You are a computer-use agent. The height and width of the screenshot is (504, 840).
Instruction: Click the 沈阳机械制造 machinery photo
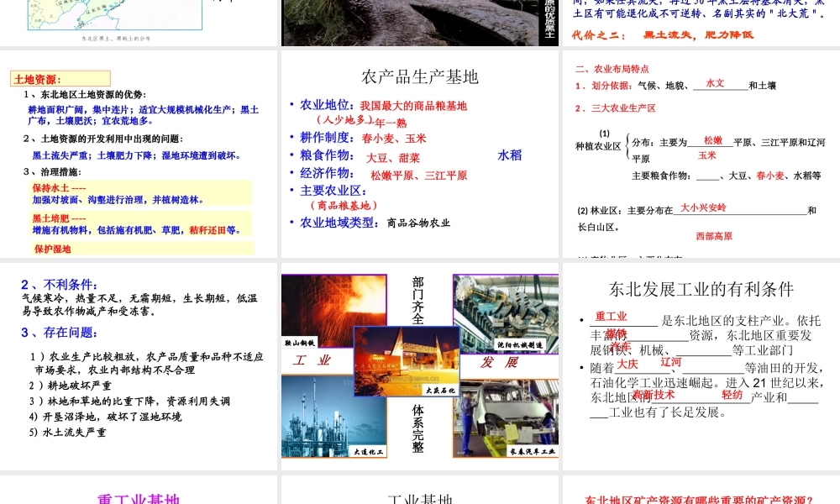coord(506,312)
